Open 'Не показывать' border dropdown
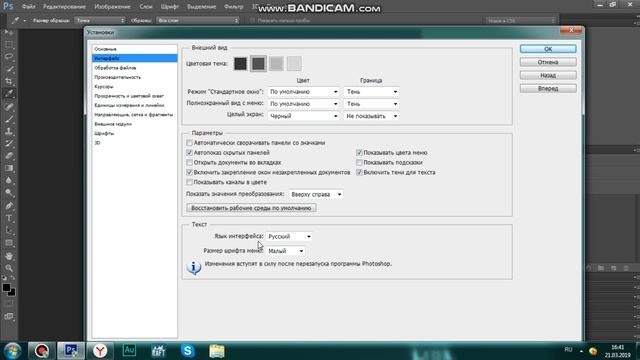Screen dimensions: 640x360 coord(371,116)
